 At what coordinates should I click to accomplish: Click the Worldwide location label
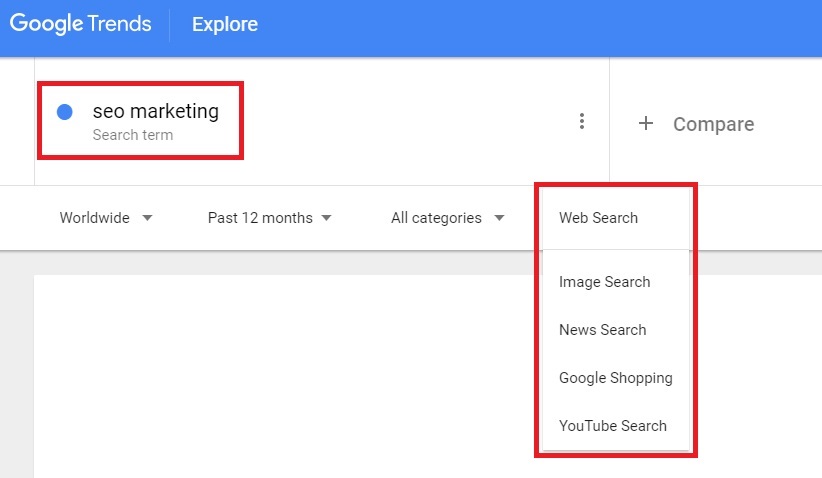(94, 218)
